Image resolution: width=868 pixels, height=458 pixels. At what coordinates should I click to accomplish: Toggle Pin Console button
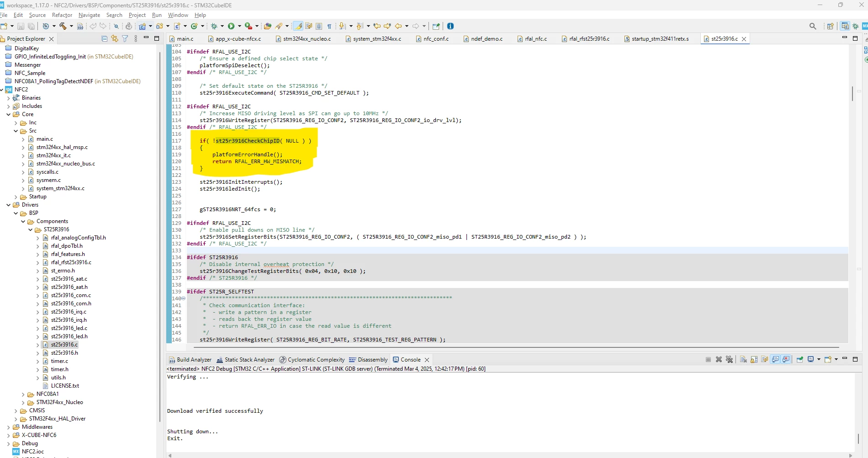tap(800, 359)
